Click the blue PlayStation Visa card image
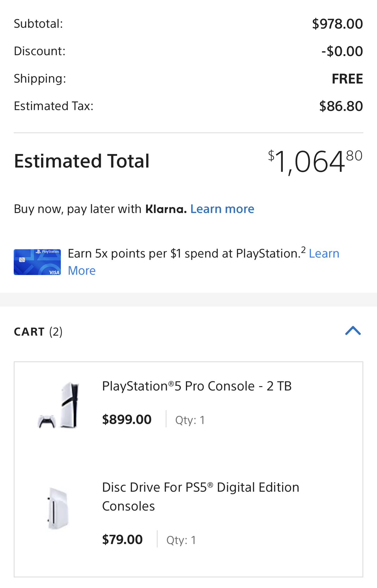The image size is (377, 588). (37, 262)
